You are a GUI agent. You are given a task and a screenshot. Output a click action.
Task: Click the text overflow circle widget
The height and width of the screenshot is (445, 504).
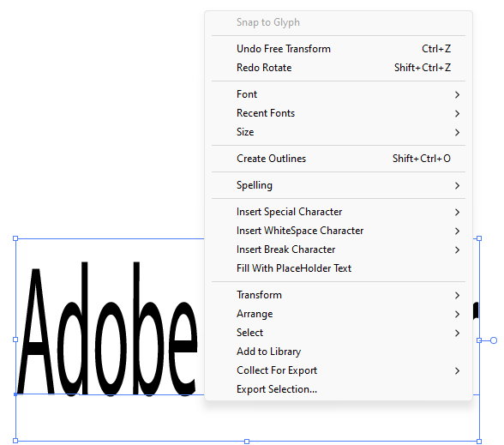[494, 340]
